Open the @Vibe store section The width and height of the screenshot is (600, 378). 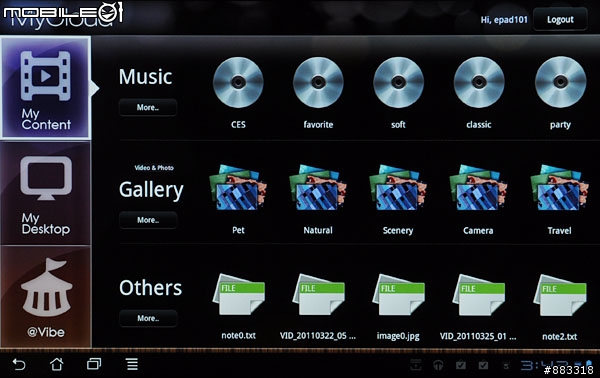point(46,297)
